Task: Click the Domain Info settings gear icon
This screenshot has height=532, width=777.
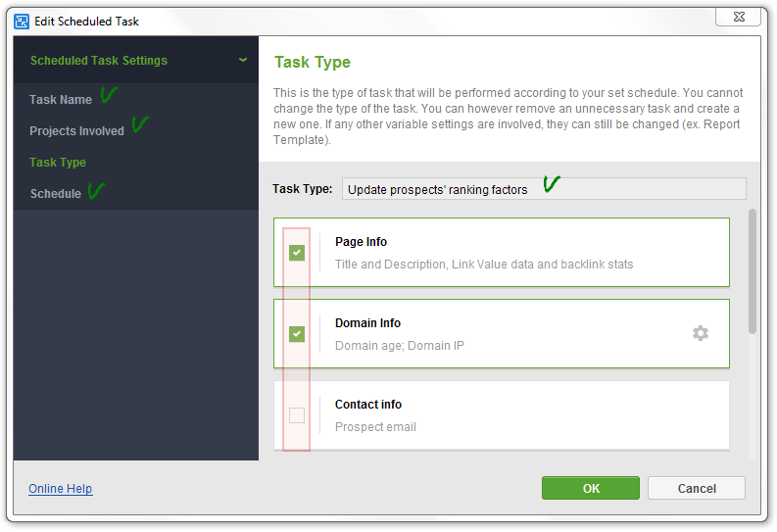Action: point(701,333)
